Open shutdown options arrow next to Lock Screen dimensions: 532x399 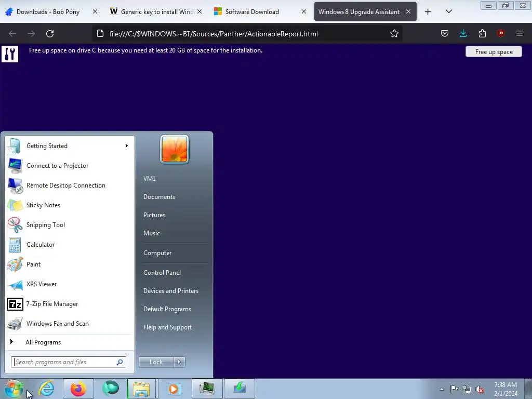pos(179,362)
